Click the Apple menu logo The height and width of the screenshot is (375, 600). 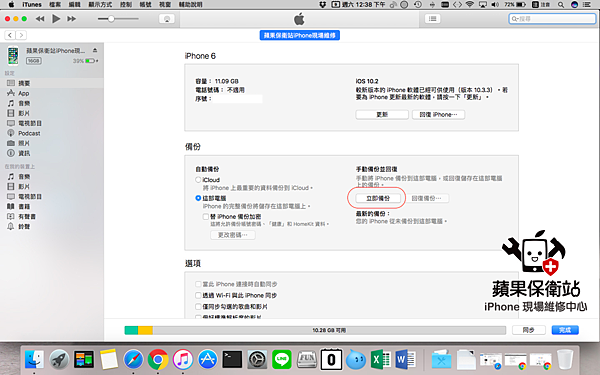(x=11, y=5)
